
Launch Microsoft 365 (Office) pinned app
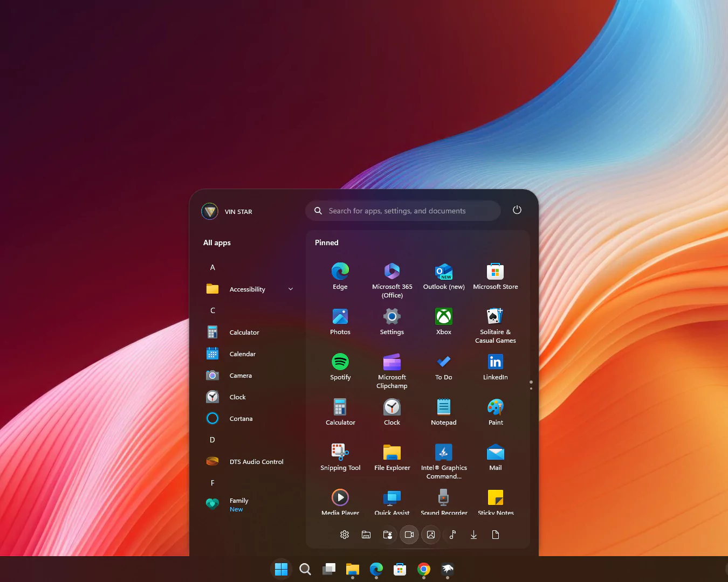[392, 280]
